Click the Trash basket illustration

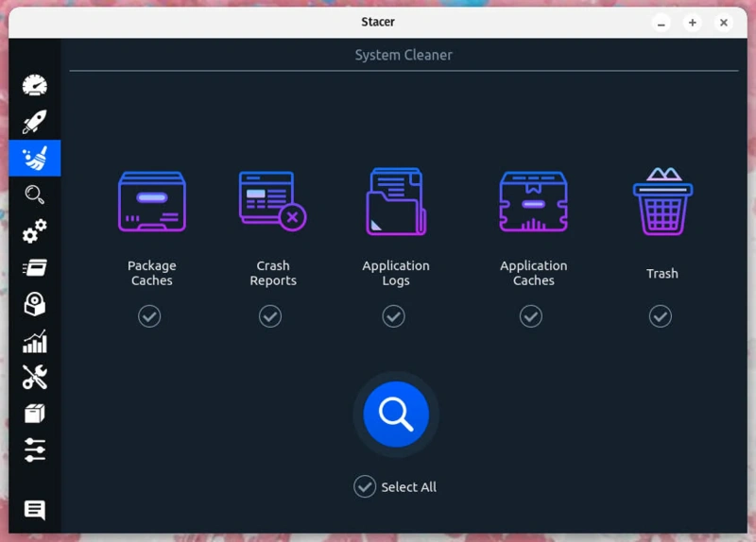click(x=662, y=202)
